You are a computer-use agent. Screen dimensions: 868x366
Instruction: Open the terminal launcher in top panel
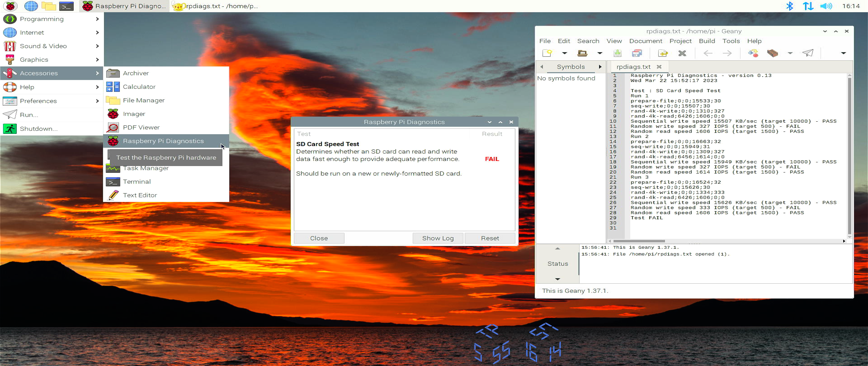[66, 6]
